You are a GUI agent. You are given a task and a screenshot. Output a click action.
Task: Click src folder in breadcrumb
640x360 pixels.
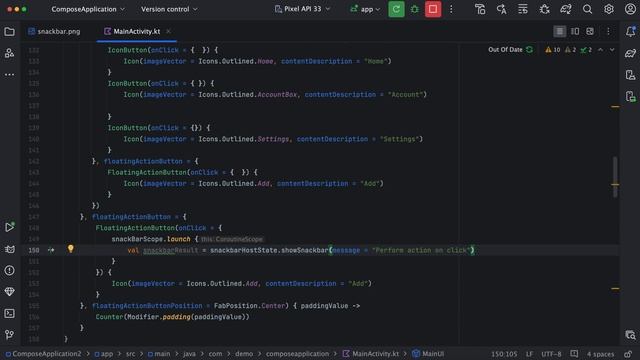131,354
